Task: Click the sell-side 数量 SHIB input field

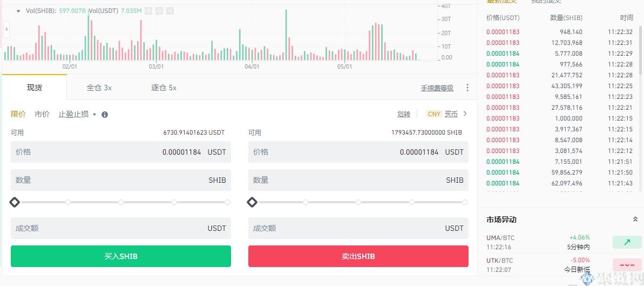Action: pos(358,180)
